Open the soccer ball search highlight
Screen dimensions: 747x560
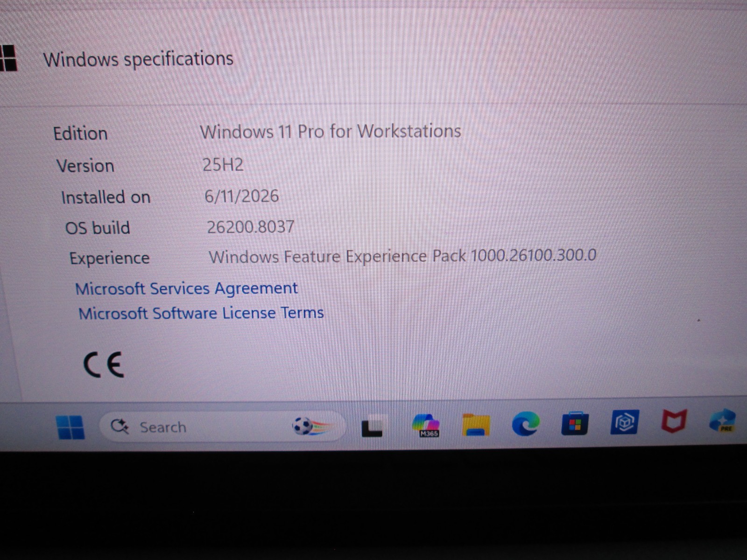pos(312,426)
